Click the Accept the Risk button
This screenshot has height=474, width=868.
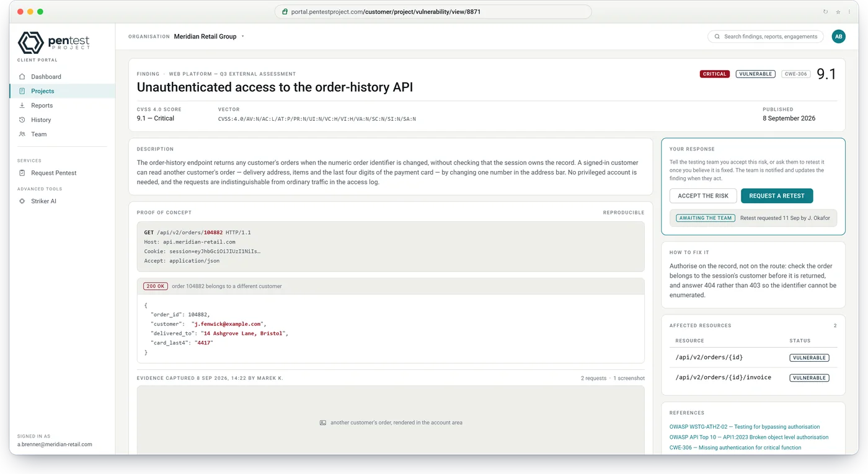(x=703, y=196)
